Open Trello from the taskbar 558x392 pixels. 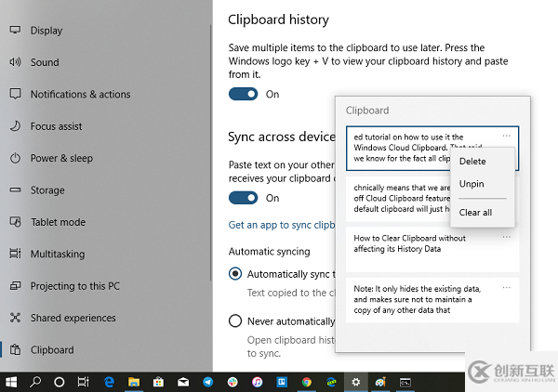(282, 383)
